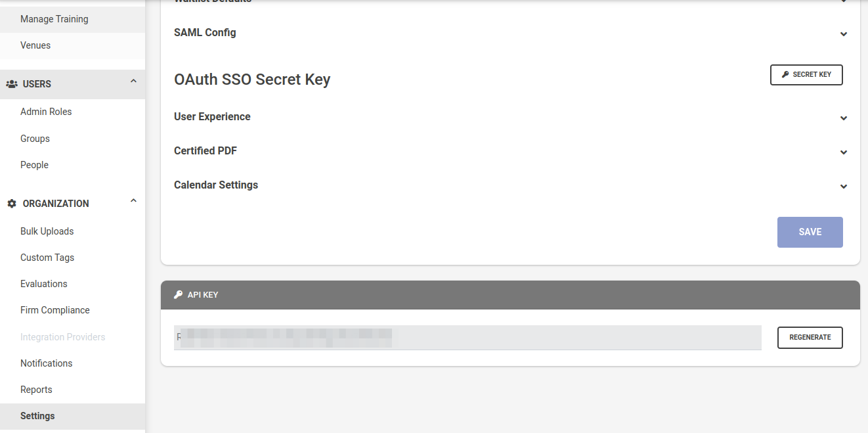The image size is (868, 433).
Task: Click the Organization gear icon
Action: pyautogui.click(x=12, y=204)
